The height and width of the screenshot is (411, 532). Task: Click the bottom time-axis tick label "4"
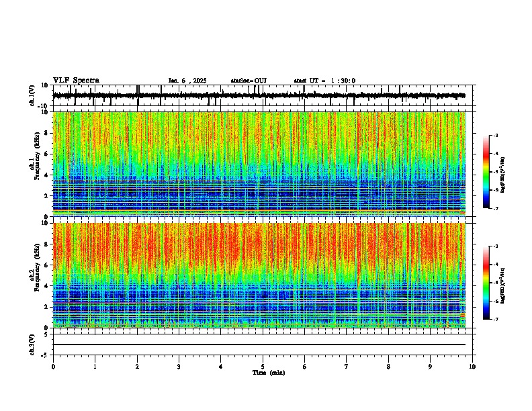click(x=221, y=367)
